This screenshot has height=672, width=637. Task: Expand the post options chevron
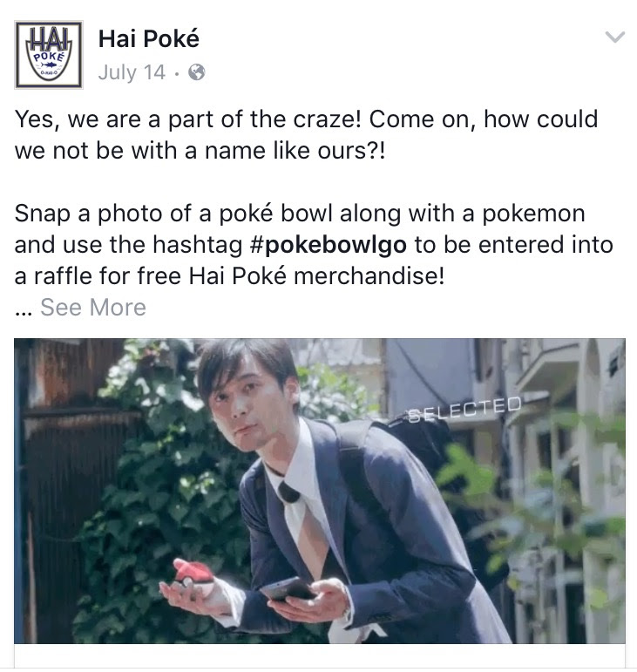click(614, 37)
